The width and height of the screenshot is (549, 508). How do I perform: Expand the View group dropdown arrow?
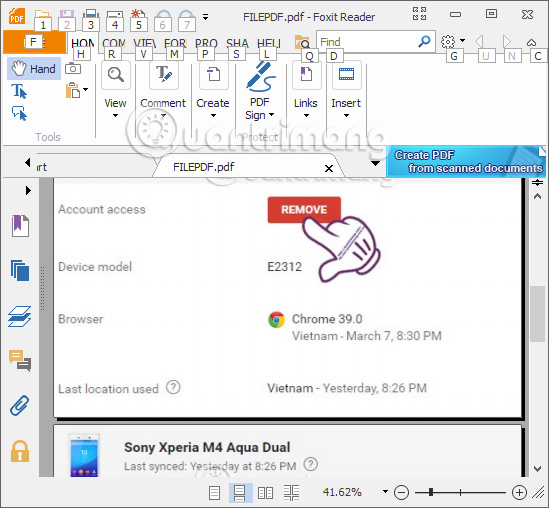click(115, 116)
